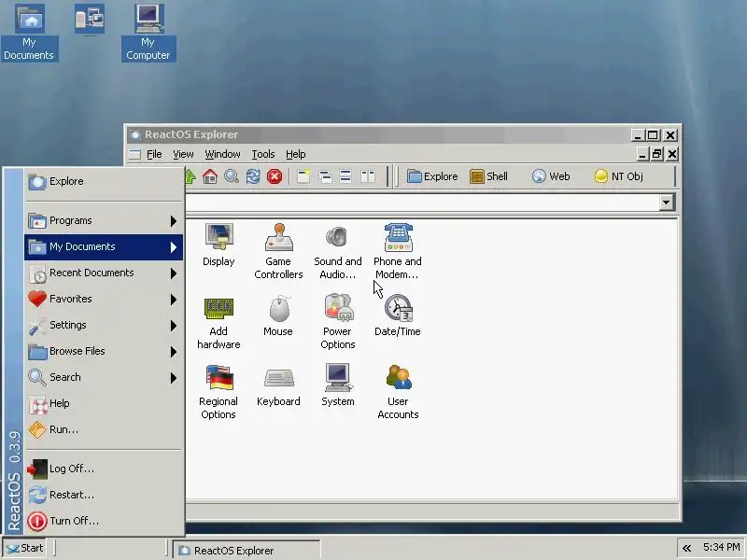Open the Date/Time icon

(x=398, y=315)
